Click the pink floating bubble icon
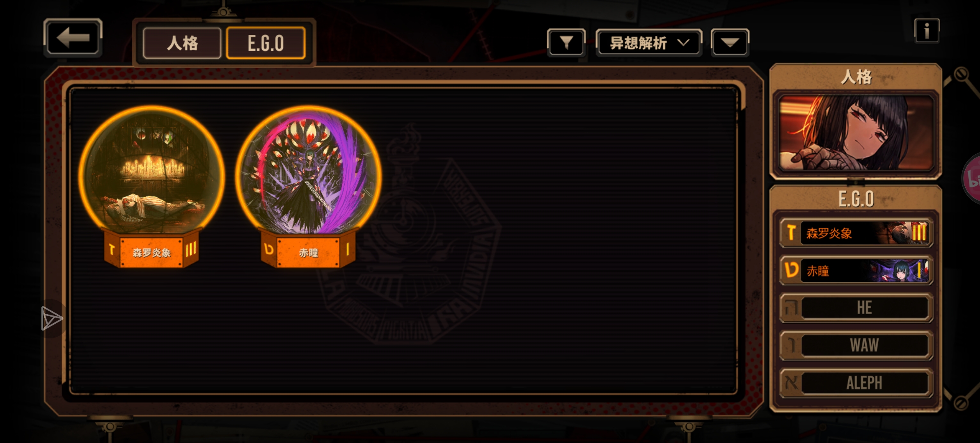This screenshot has height=443, width=980. coord(971,178)
